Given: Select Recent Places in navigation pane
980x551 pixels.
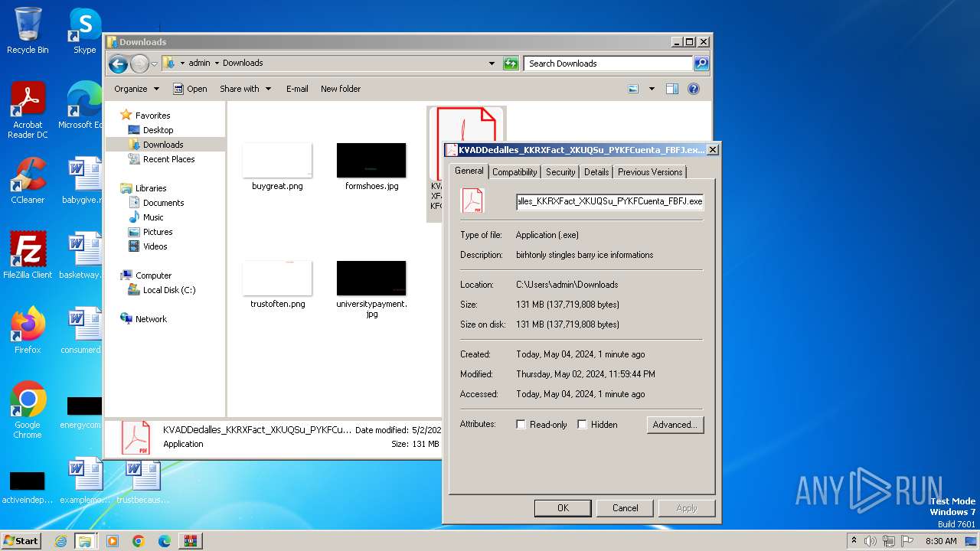Looking at the screenshot, I should pos(168,159).
